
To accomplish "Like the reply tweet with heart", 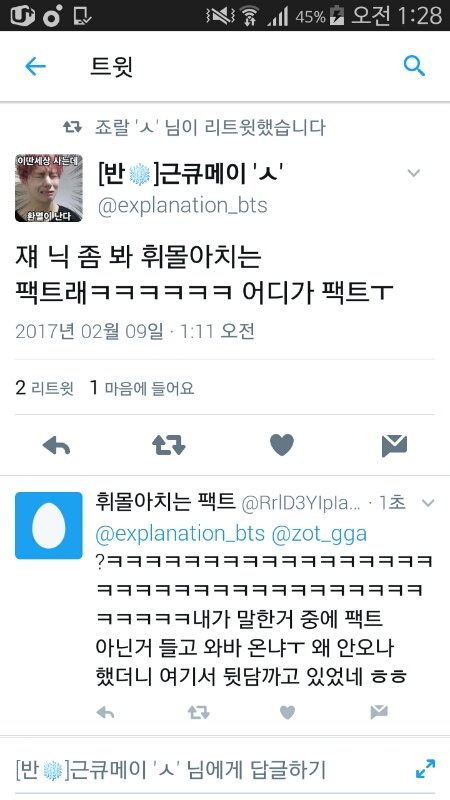I will pos(288,712).
